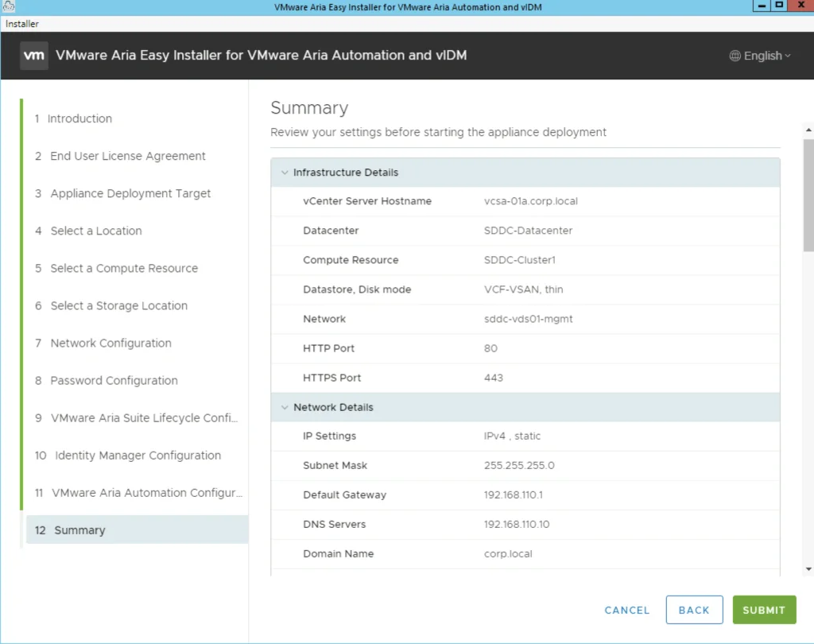Open the Installer menu
814x644 pixels.
coord(21,24)
